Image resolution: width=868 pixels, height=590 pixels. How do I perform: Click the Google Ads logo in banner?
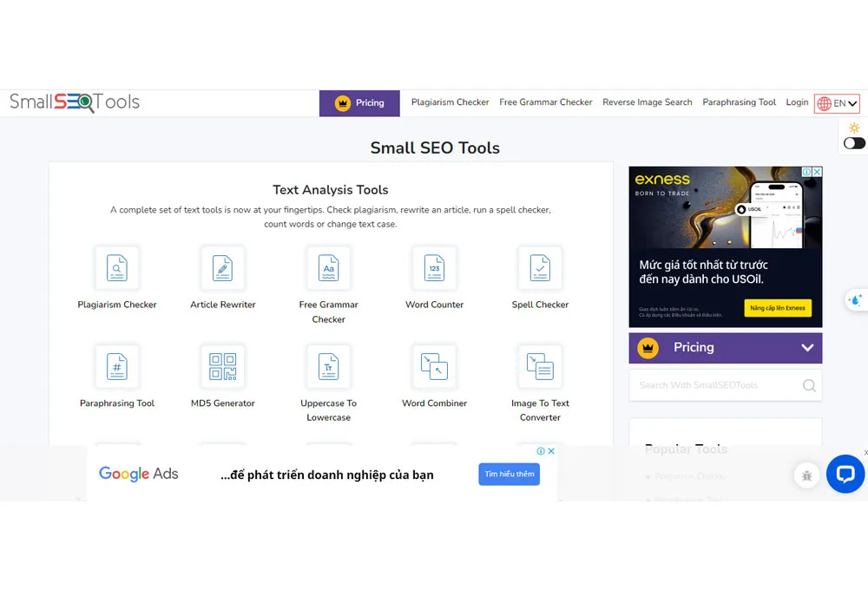[x=138, y=474]
